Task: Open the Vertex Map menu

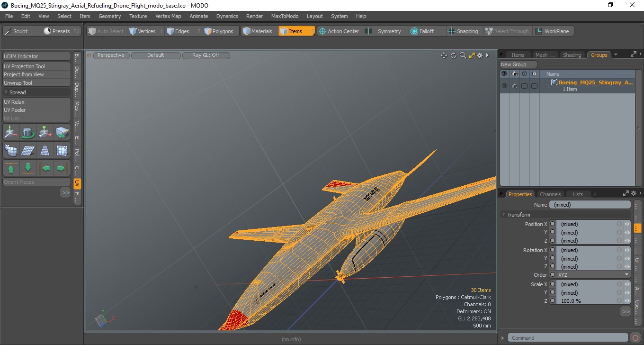Action: pos(168,16)
